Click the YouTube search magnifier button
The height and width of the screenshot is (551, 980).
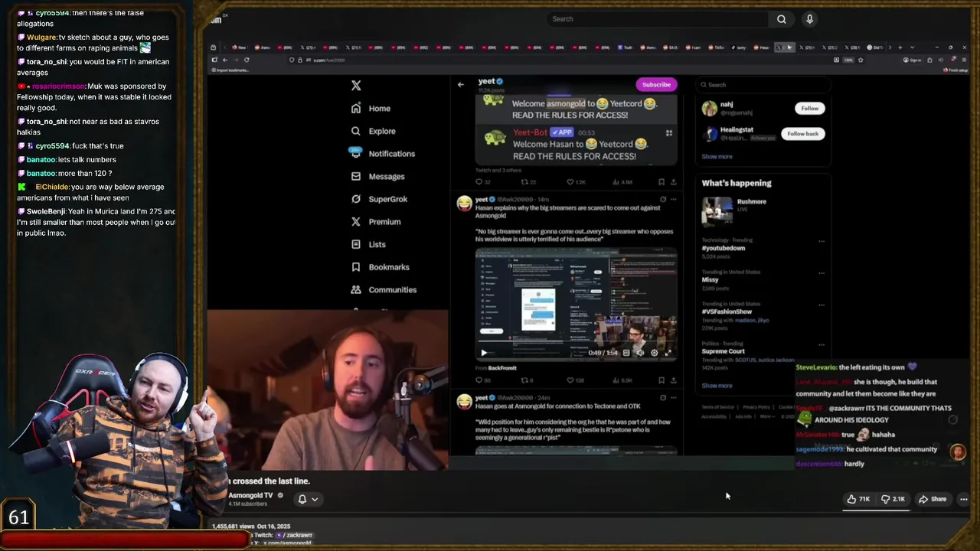pyautogui.click(x=781, y=19)
